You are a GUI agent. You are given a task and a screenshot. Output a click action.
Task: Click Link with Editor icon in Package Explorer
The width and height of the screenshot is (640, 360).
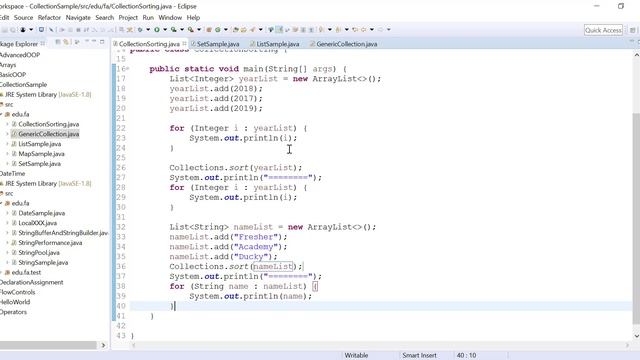[66, 42]
